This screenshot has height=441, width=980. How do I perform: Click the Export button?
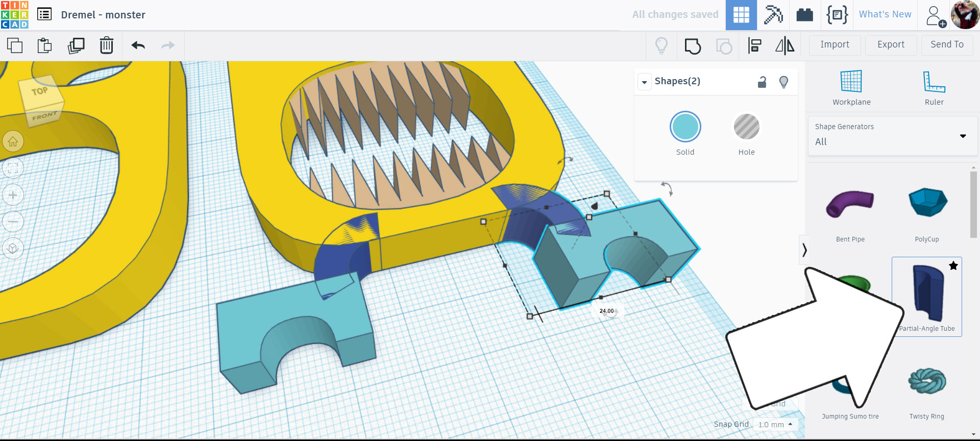(891, 45)
